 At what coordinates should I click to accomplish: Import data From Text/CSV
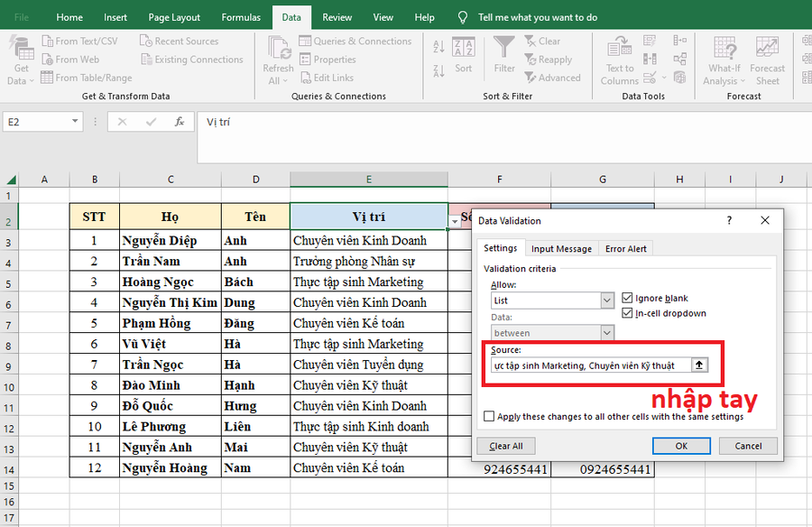pos(79,41)
